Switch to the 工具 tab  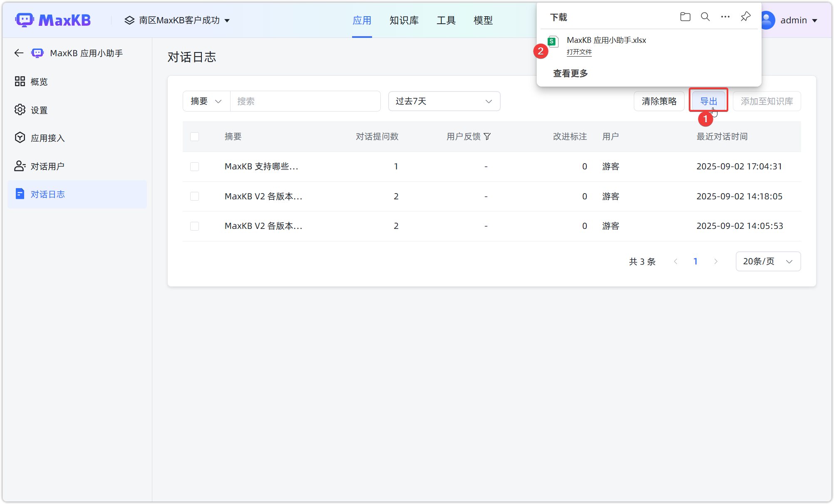pos(446,20)
